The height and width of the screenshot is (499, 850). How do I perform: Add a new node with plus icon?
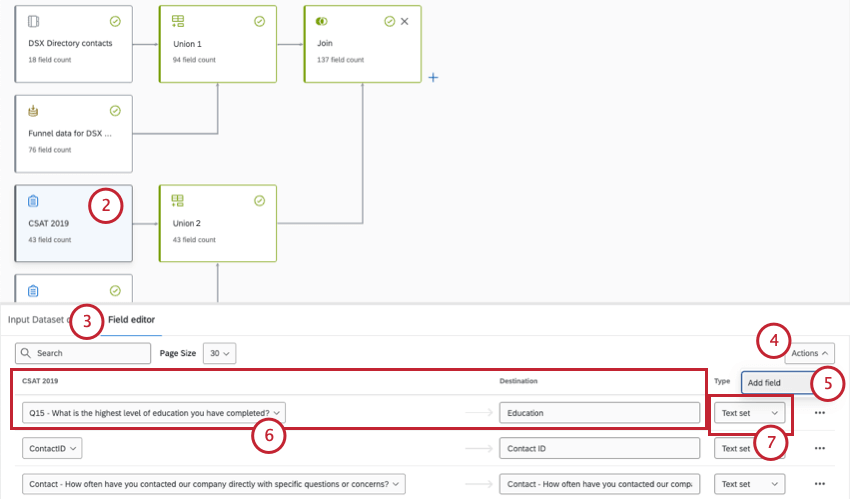click(x=433, y=77)
